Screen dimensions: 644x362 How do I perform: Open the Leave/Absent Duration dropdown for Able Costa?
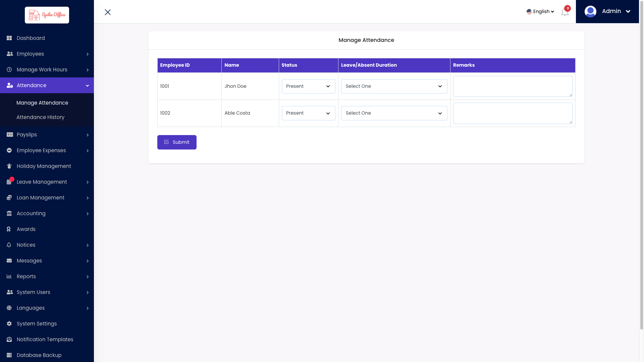[x=394, y=113]
